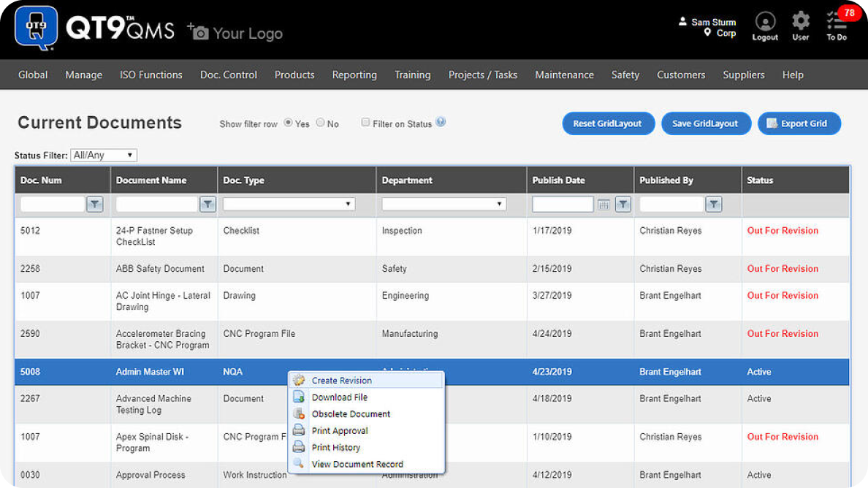Screen dimensions: 868x488
Task: Click the Filter on Status help icon
Action: 441,123
